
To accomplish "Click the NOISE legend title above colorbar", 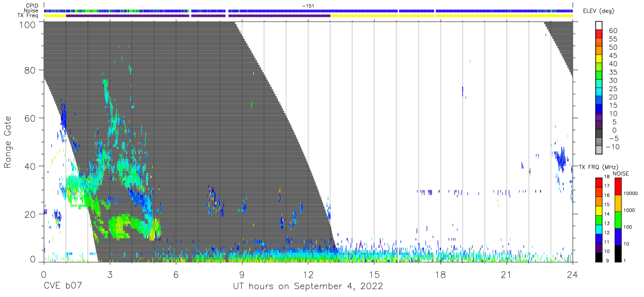I will (x=621, y=173).
